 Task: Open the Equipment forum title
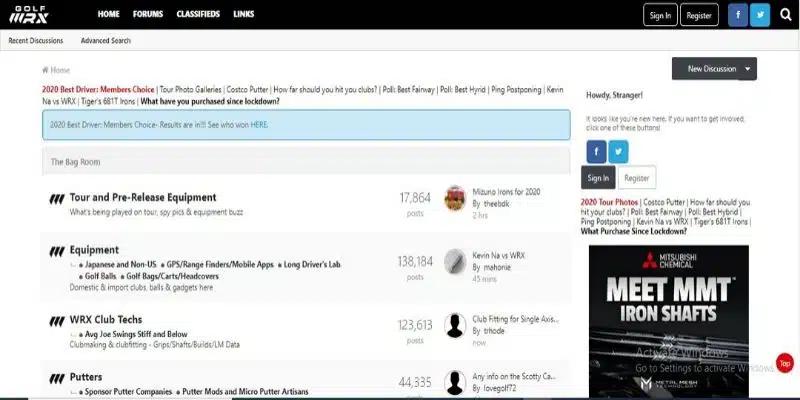[94, 249]
